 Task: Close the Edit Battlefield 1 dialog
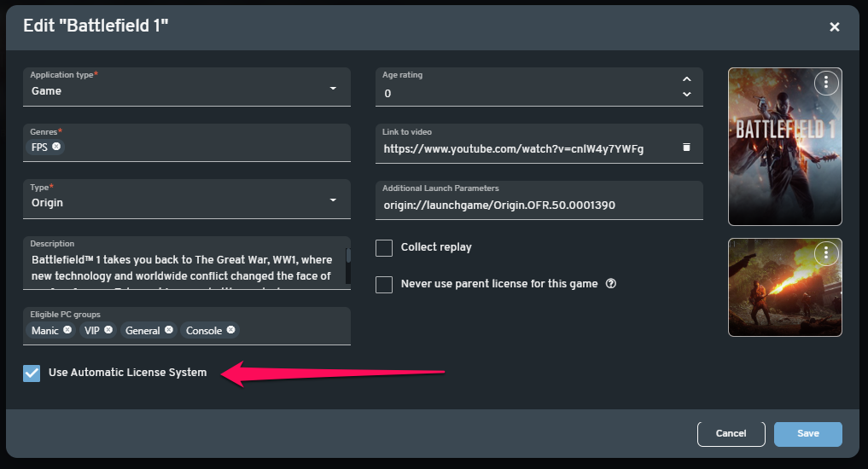(x=834, y=26)
